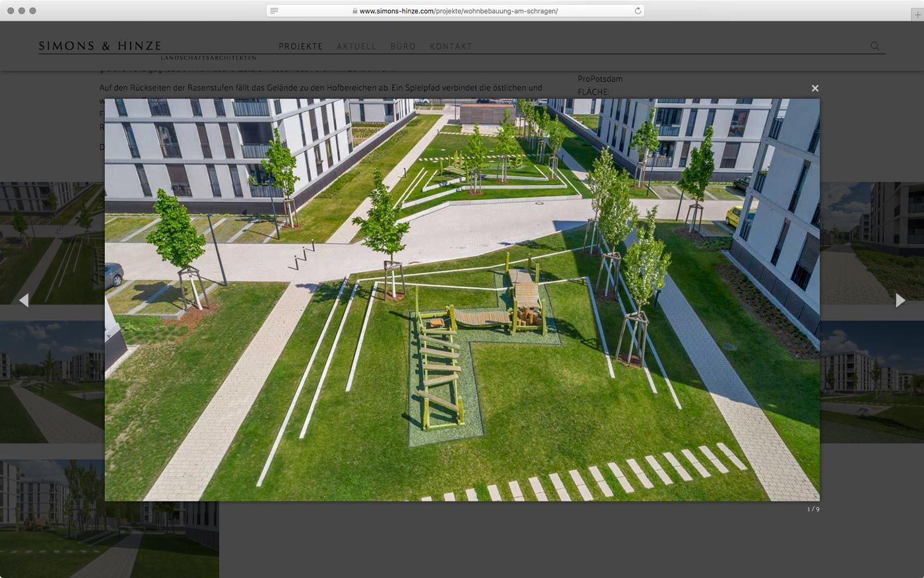Click the 1 / 9 image counter
Viewport: 924px width, 578px height.
pos(813,509)
